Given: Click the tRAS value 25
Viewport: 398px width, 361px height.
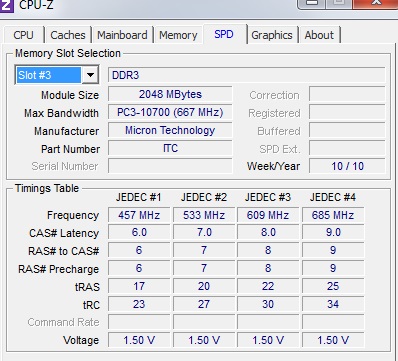Looking at the screenshot, I should pyautogui.click(x=333, y=286).
